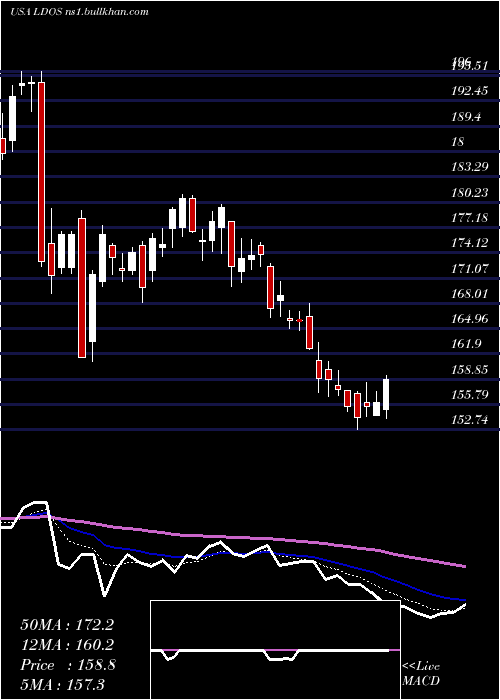Click the 180.23 price level label
Image resolution: width=500 pixels, height=700 pixels.
[470, 193]
